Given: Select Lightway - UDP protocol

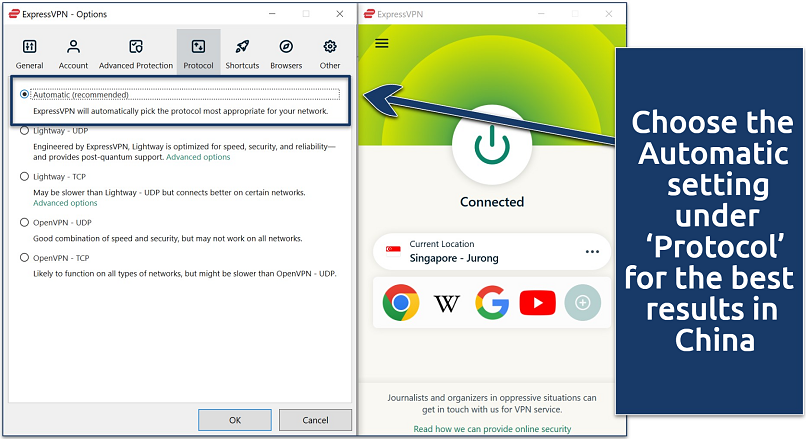Looking at the screenshot, I should 24,131.
